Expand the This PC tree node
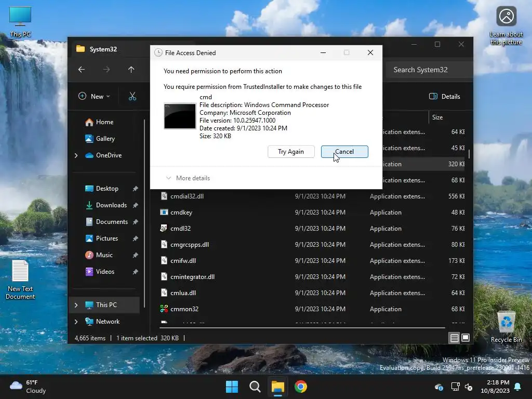This screenshot has width=532, height=399. coord(76,305)
